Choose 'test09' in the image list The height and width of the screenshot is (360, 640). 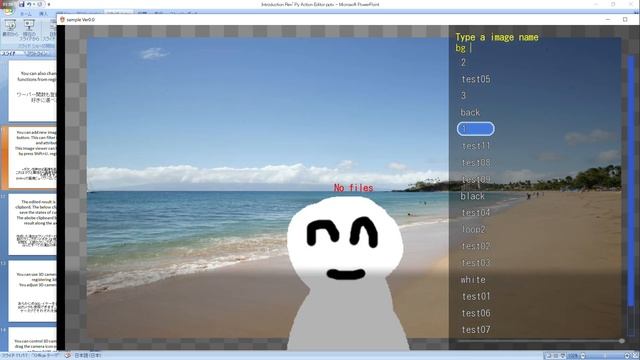click(476, 179)
